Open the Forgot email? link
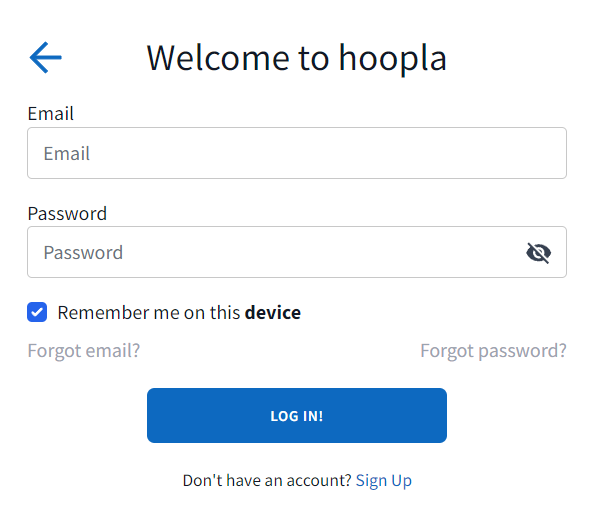 [84, 351]
